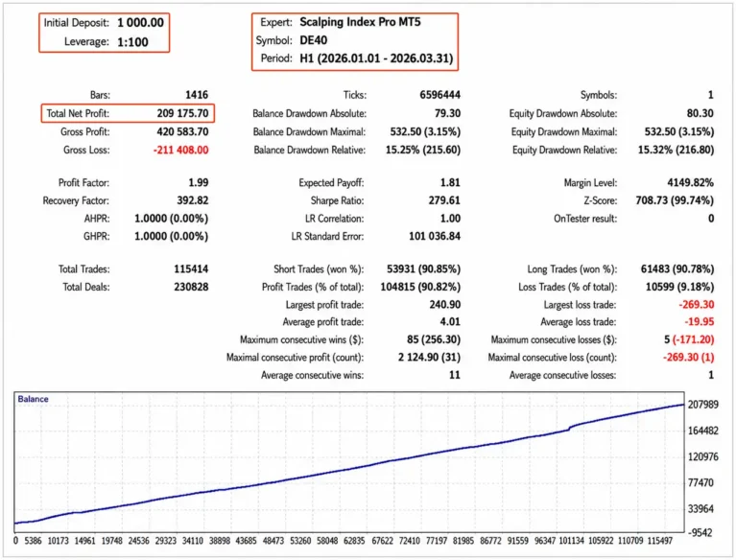Select chart y-axis label -9542
736x560 pixels.
[x=700, y=533]
